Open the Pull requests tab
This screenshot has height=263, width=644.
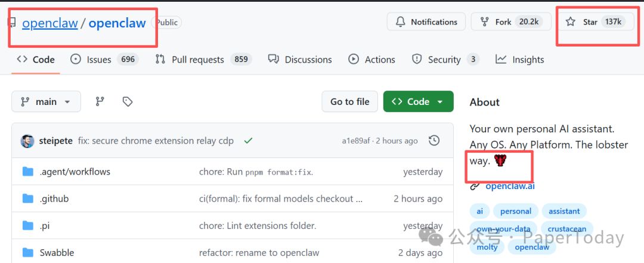[x=203, y=60]
